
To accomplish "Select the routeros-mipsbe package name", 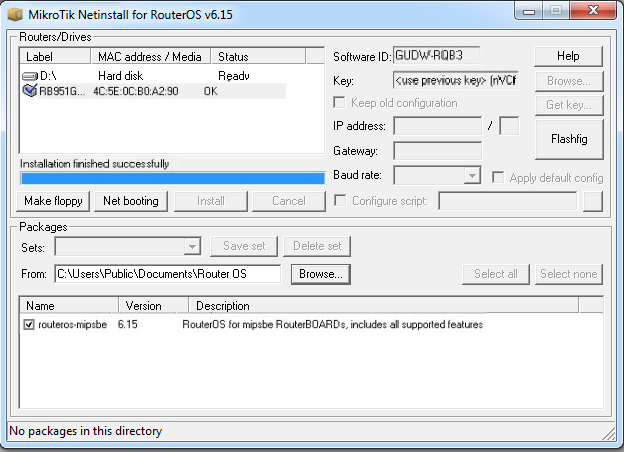I will coord(72,325).
